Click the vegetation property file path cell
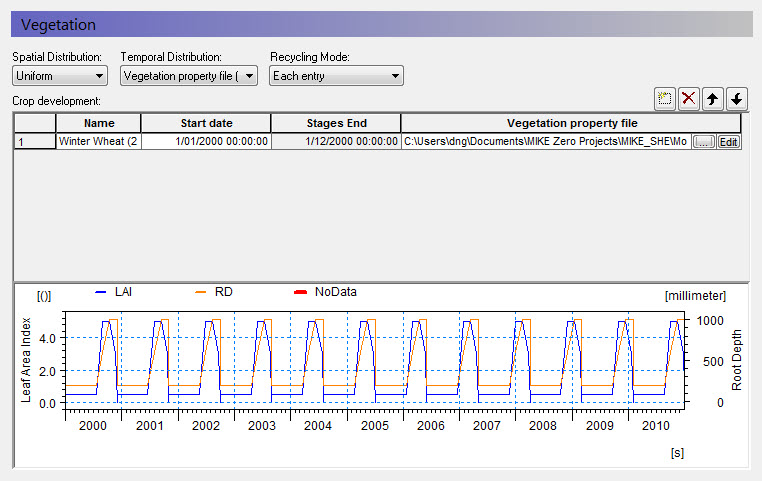Screen dimensions: 762x481 (x=546, y=141)
